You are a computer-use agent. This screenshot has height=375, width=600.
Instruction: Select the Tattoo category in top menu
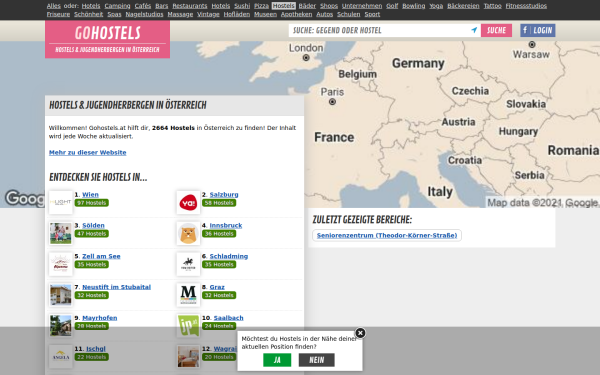pos(492,6)
